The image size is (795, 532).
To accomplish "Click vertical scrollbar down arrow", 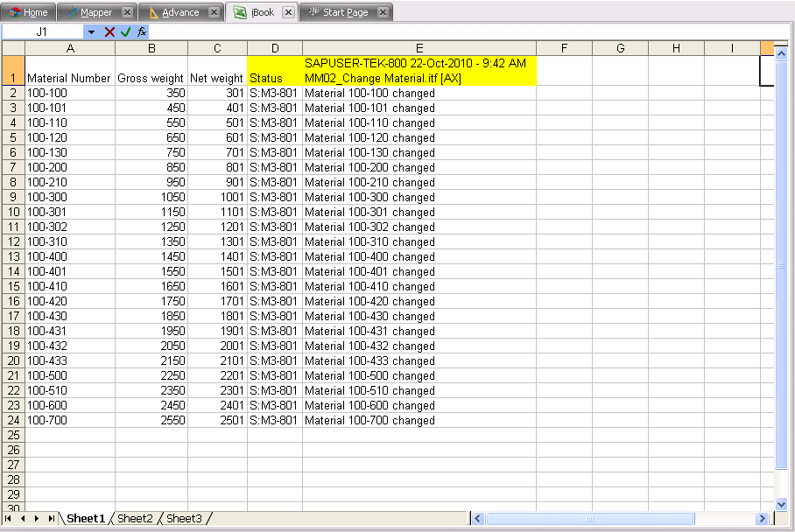I will [782, 504].
